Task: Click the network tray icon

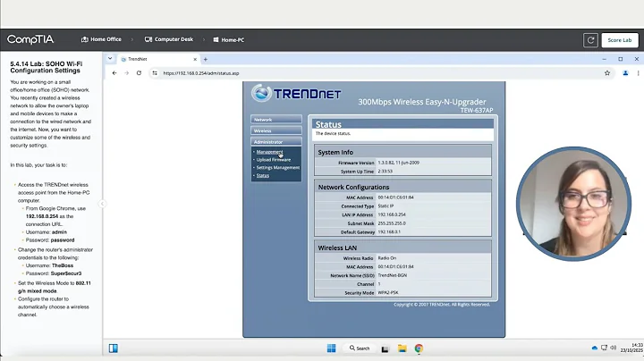Action: 604,348
